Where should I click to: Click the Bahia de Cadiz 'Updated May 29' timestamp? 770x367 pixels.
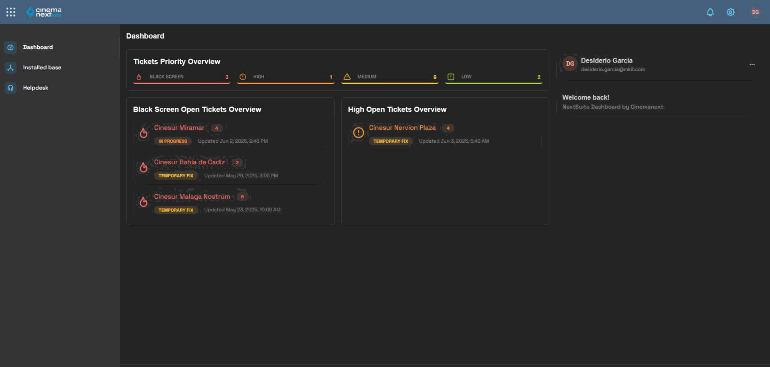click(x=241, y=175)
